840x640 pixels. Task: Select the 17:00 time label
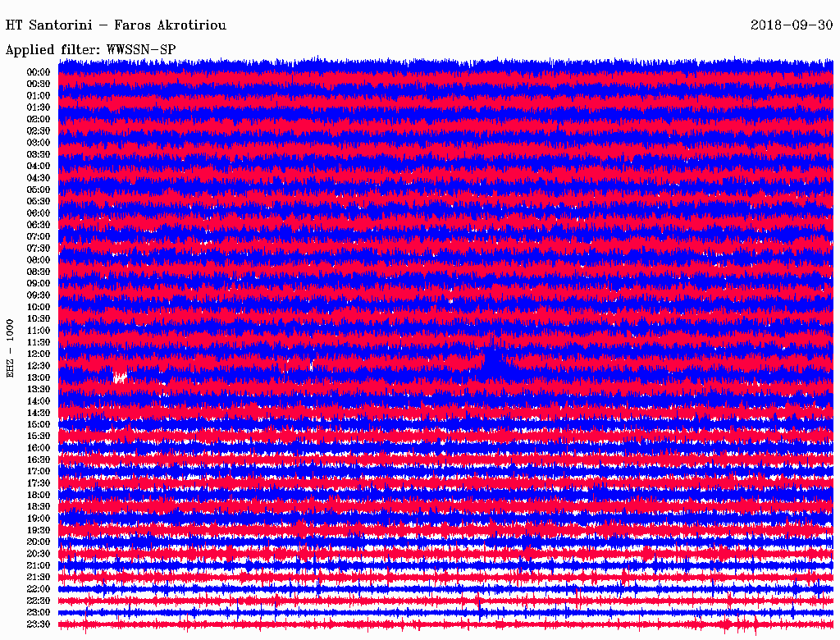tap(39, 471)
